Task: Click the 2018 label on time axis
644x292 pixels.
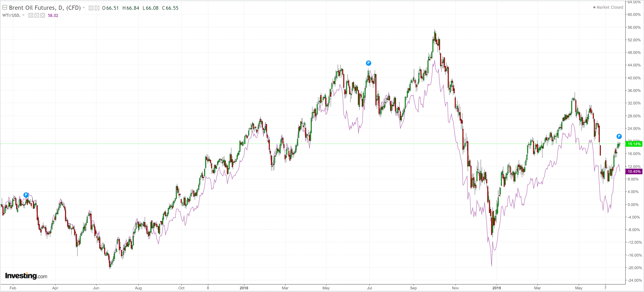Action: [x=244, y=288]
